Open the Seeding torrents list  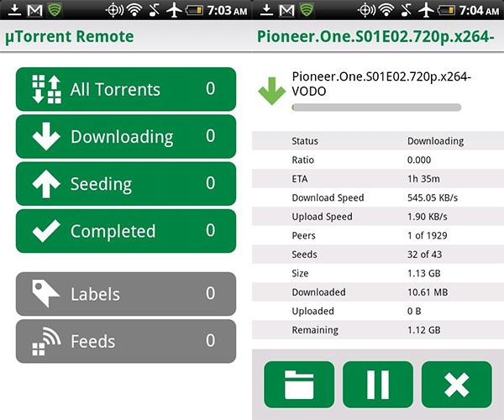tap(126, 183)
